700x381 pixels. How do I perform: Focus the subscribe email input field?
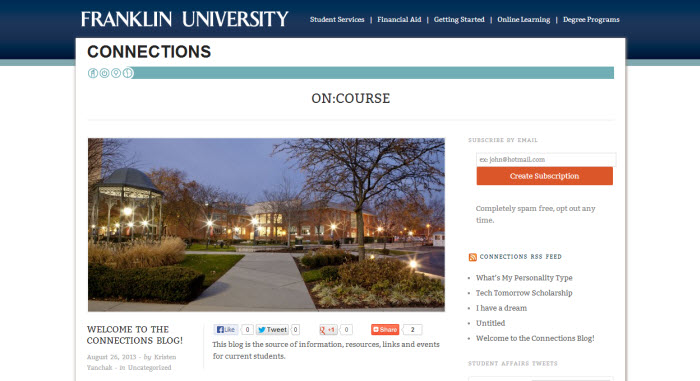pyautogui.click(x=546, y=159)
